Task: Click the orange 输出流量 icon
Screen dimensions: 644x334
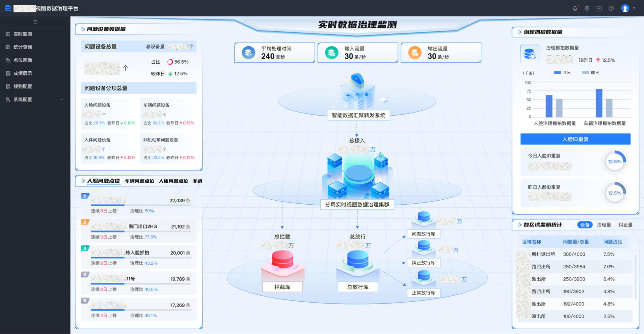Action: pyautogui.click(x=415, y=53)
